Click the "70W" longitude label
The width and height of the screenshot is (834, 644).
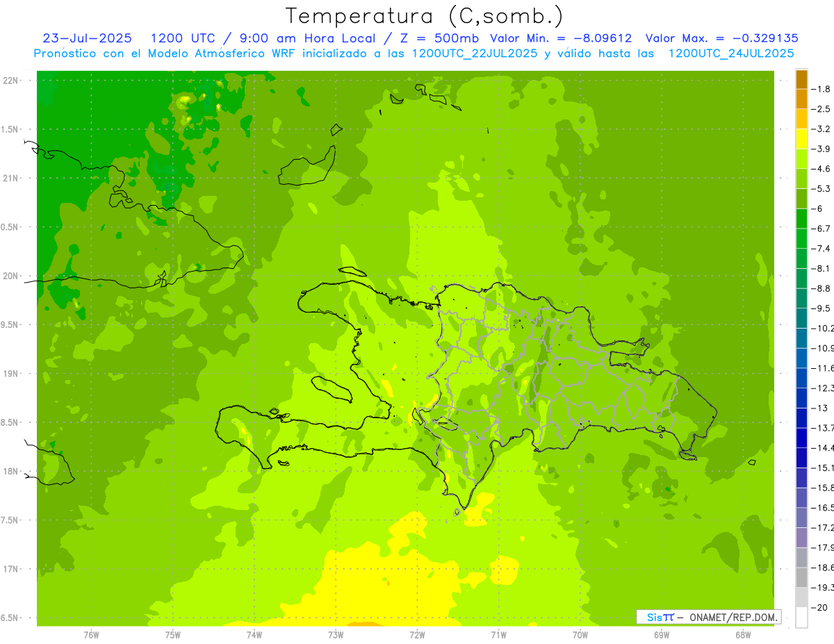tap(580, 635)
